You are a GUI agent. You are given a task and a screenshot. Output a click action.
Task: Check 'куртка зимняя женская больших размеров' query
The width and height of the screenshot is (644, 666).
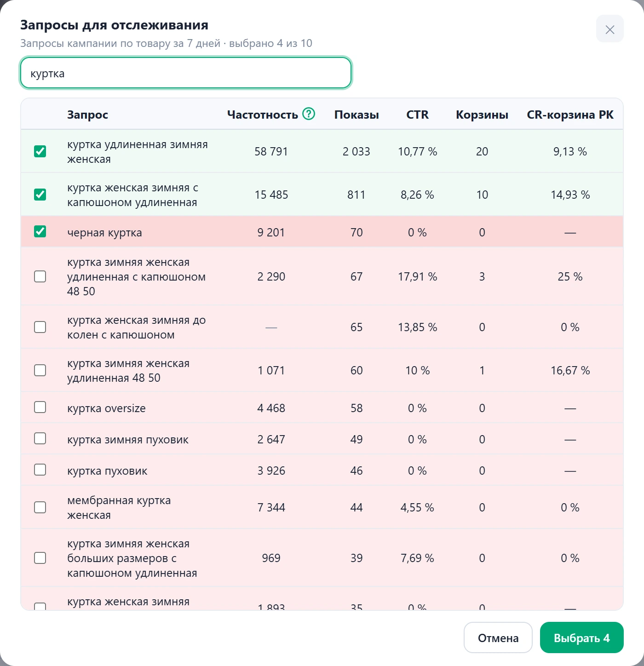click(40, 558)
